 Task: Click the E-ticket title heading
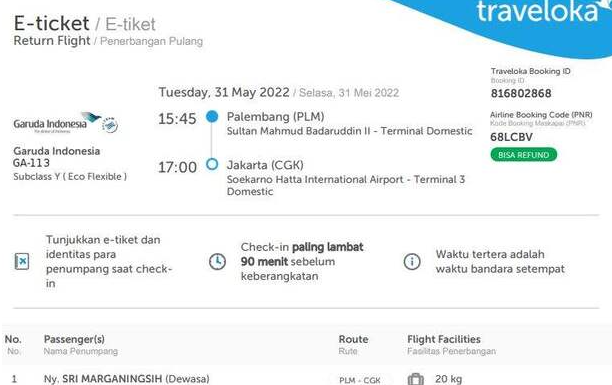[51, 23]
